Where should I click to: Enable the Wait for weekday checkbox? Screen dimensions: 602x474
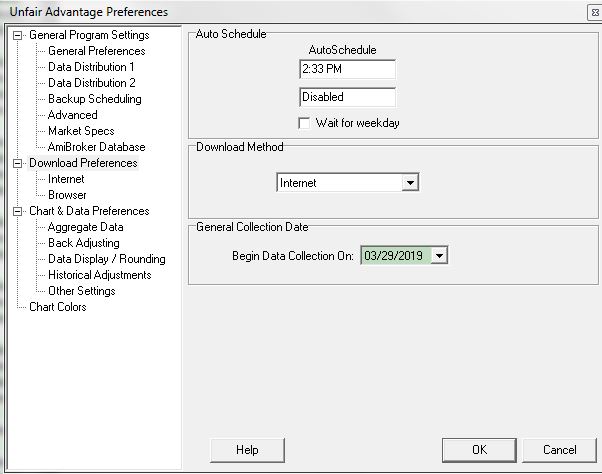click(x=304, y=123)
